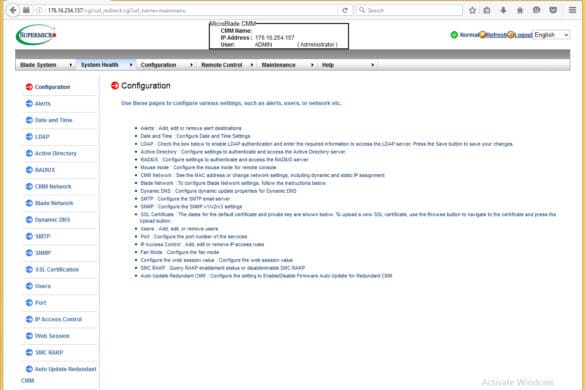Click the browser address bar URL
This screenshot has height=390, width=585.
coord(116,10)
